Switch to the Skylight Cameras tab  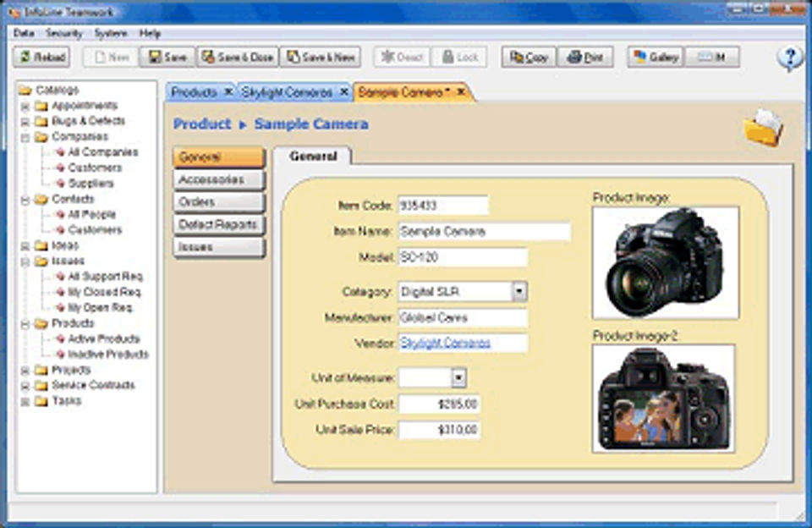pyautogui.click(x=286, y=91)
